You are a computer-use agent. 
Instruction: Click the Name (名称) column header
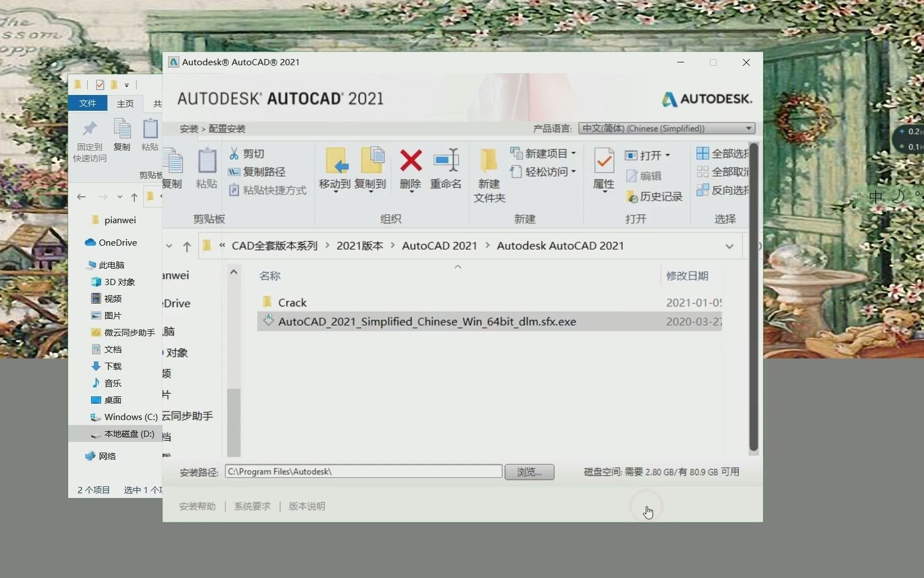click(270, 276)
